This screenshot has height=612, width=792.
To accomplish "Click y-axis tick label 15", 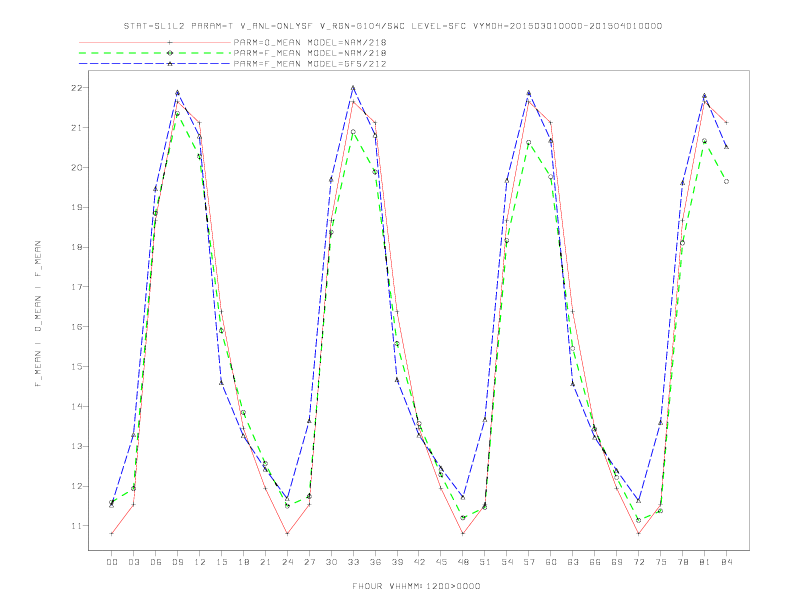I will [x=76, y=367].
